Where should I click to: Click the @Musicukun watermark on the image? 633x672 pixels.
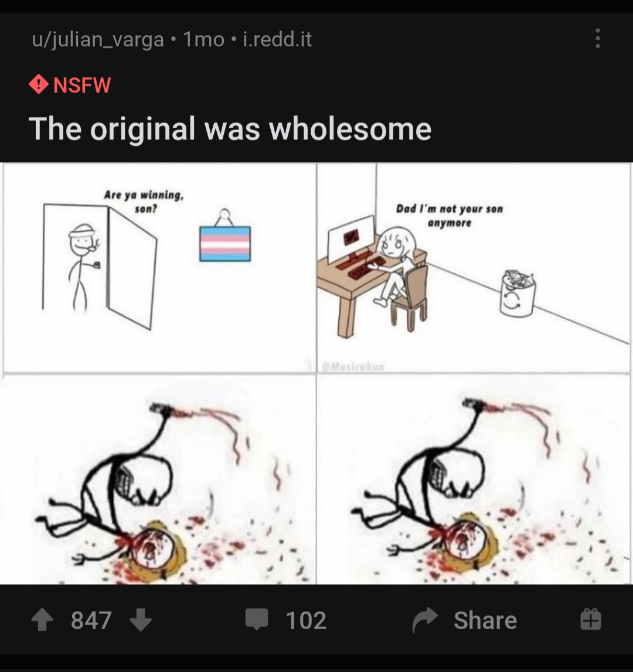(352, 367)
